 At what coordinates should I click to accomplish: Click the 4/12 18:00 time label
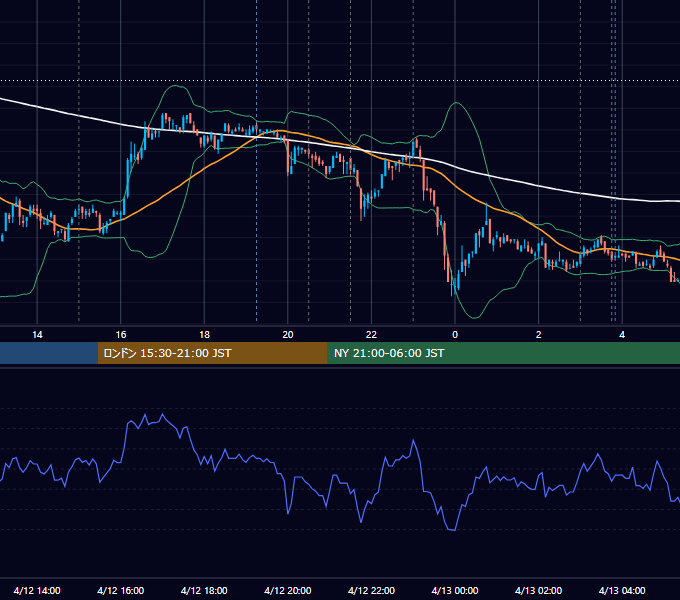tap(204, 590)
